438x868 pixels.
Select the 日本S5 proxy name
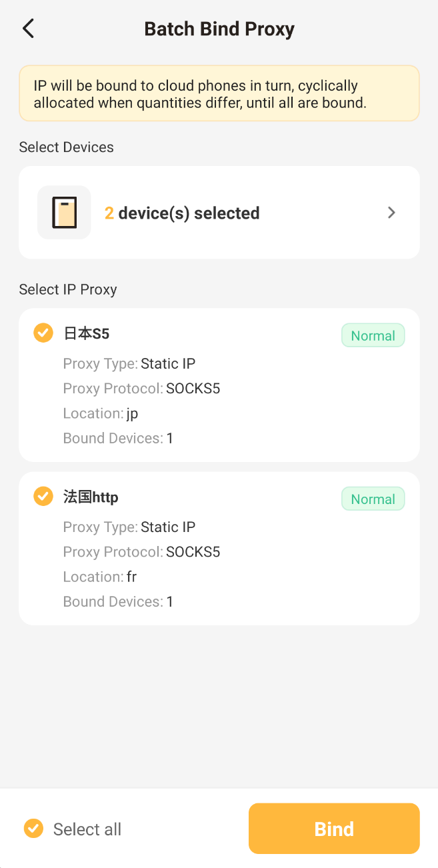[x=87, y=333]
